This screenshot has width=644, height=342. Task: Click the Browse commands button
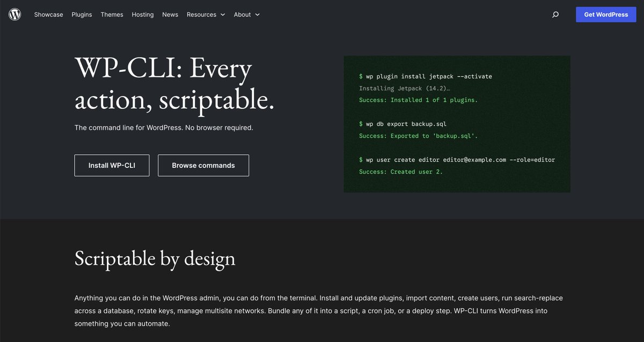203,166
